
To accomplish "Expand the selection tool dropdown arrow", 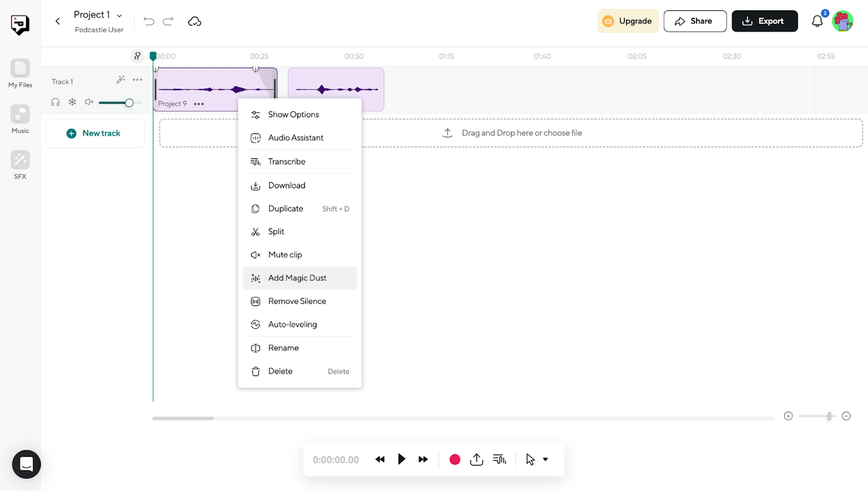I will [545, 459].
